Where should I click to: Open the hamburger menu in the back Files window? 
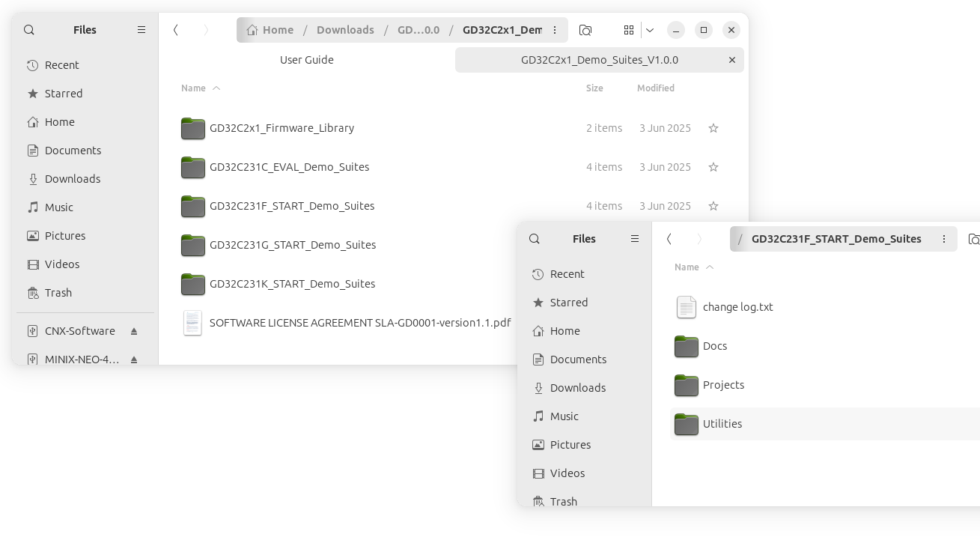click(141, 30)
